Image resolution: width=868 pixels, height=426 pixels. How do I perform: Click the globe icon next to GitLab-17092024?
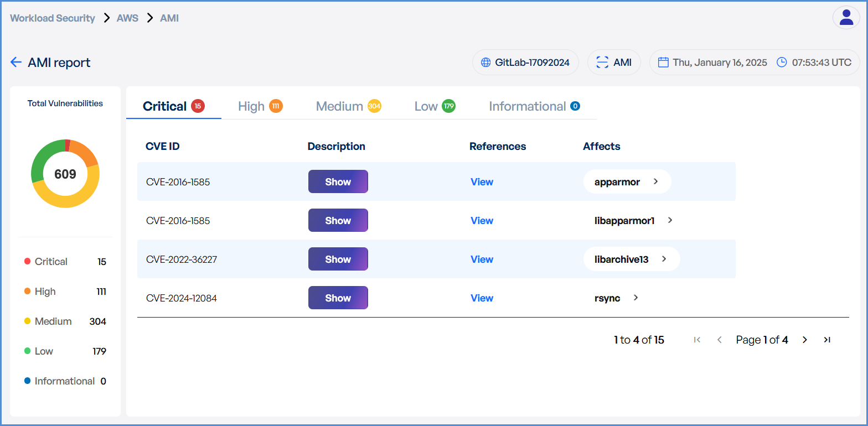[485, 63]
